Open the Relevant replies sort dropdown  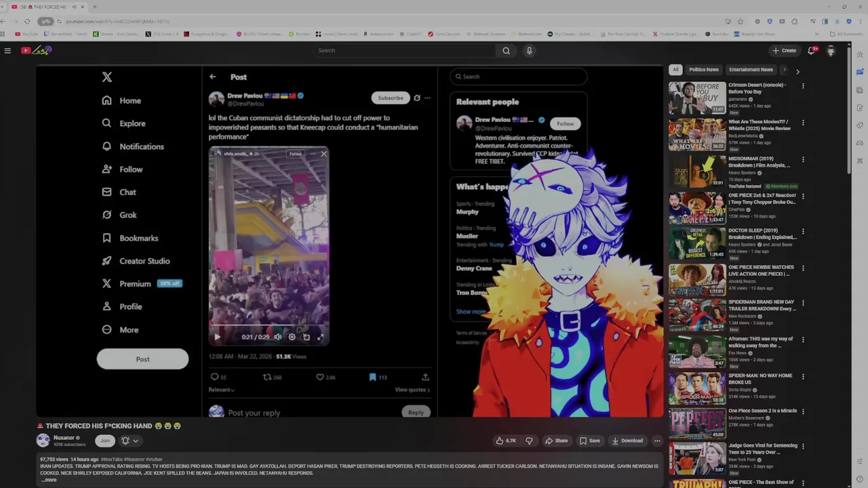pyautogui.click(x=222, y=390)
